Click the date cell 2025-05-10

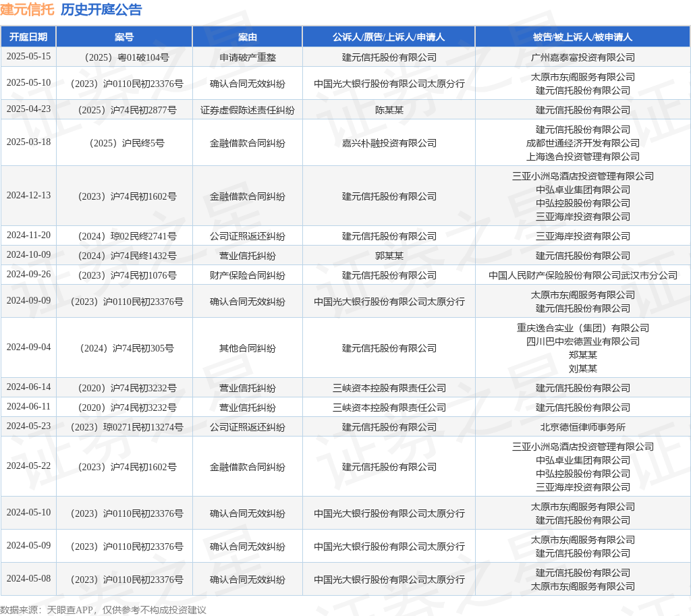(x=28, y=83)
